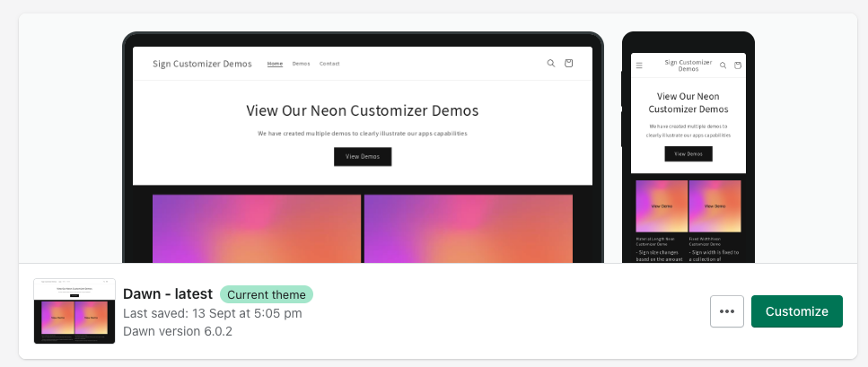Screen dimensions: 868x367
Task: Click Sign Customizer Demos title in desktop preview
Action: tap(203, 64)
